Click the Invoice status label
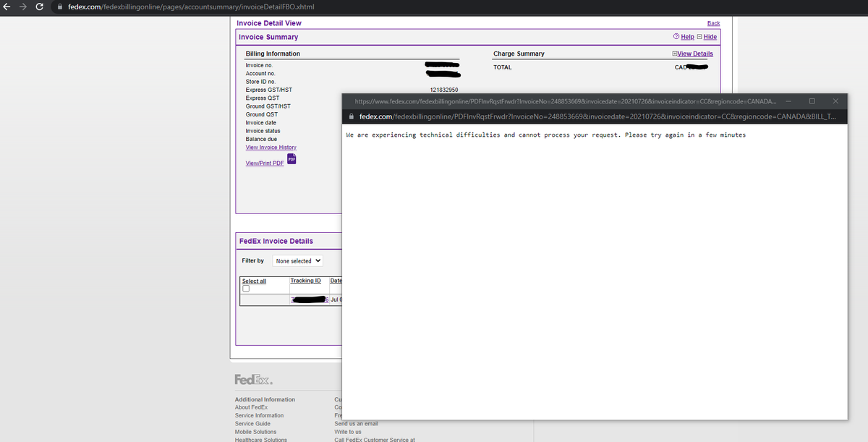 [263, 131]
